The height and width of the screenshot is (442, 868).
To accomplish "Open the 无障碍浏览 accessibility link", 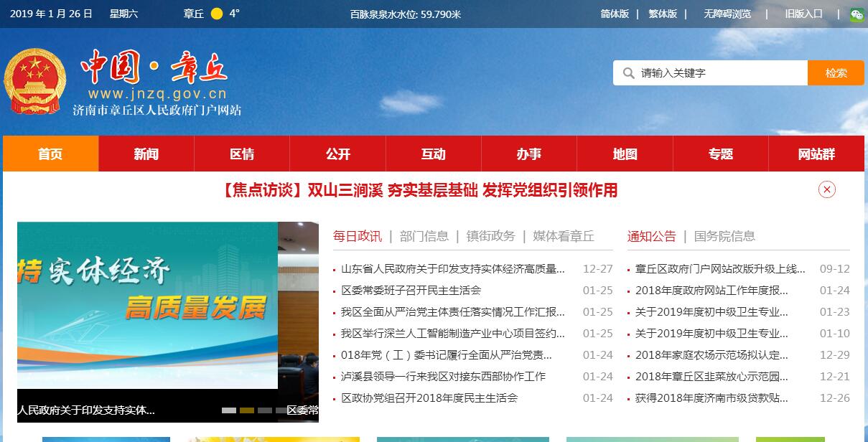I will tap(727, 14).
